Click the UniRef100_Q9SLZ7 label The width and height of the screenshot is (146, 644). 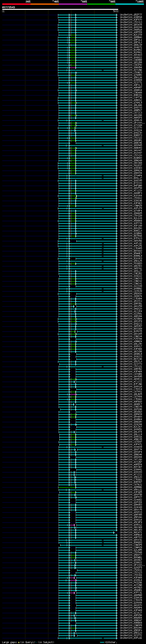point(131,271)
